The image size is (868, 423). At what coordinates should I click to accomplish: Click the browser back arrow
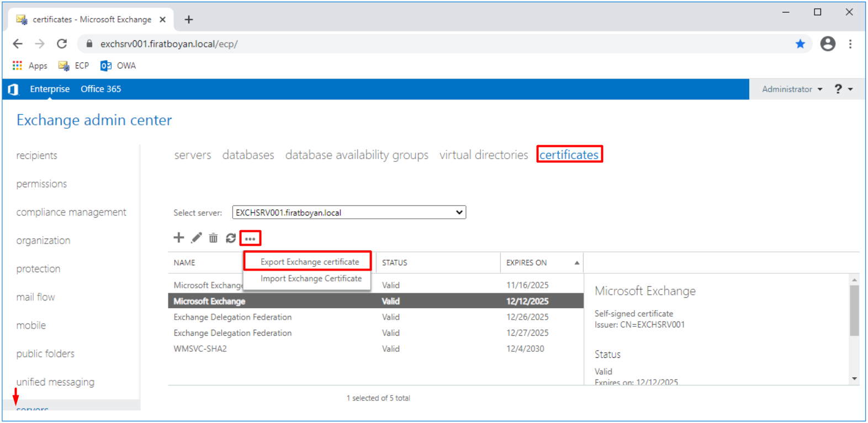18,44
